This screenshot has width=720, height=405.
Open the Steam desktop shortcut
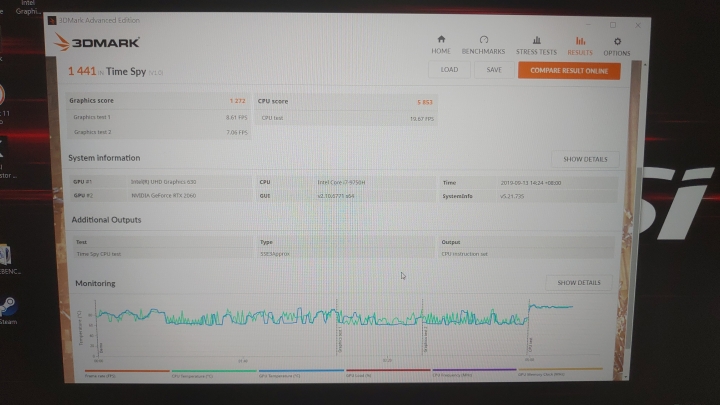(x=8, y=310)
